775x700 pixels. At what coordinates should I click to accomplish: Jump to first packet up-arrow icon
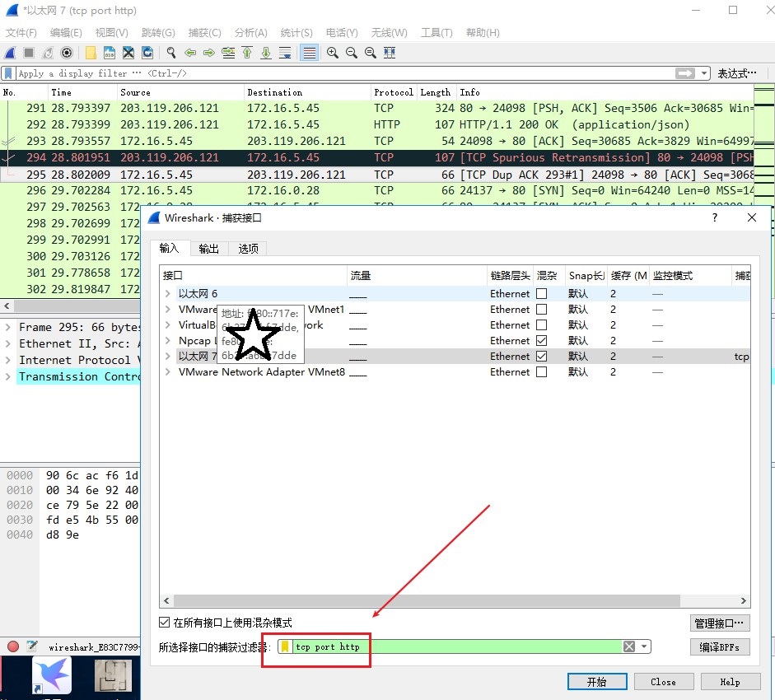[247, 53]
